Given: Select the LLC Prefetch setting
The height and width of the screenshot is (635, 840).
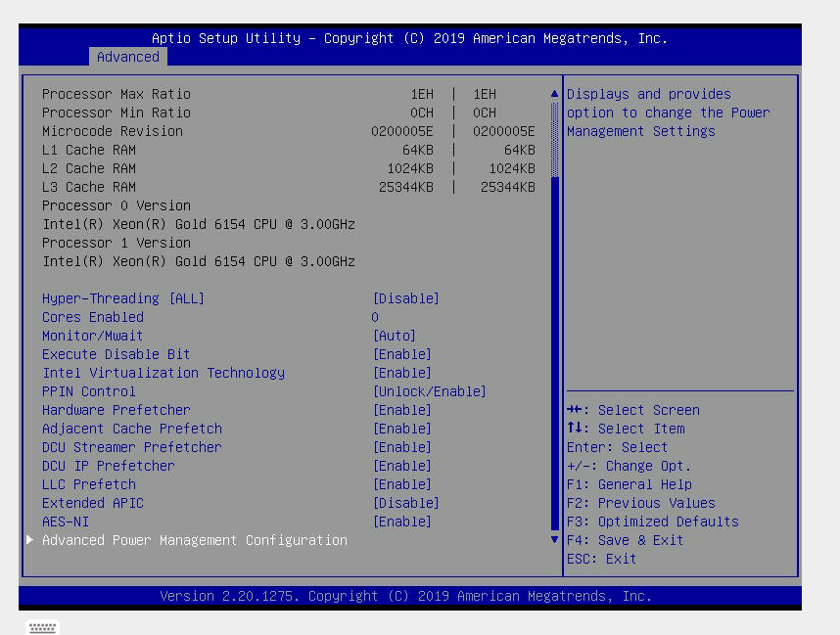Looking at the screenshot, I should (88, 484).
